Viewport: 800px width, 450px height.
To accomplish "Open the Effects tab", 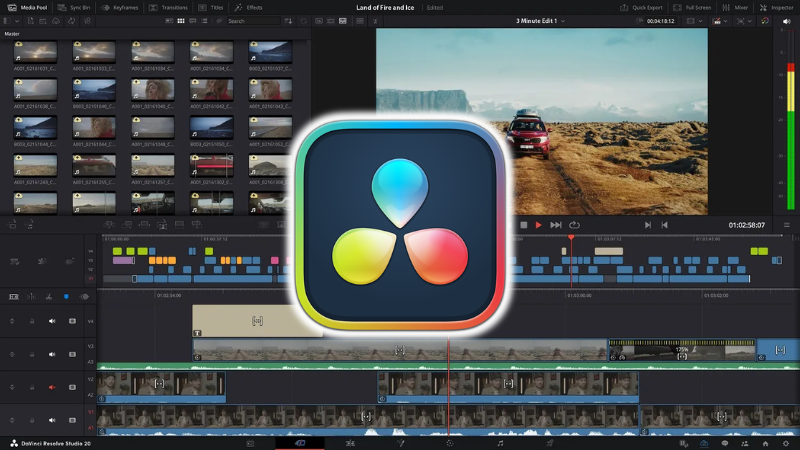I will pyautogui.click(x=248, y=8).
